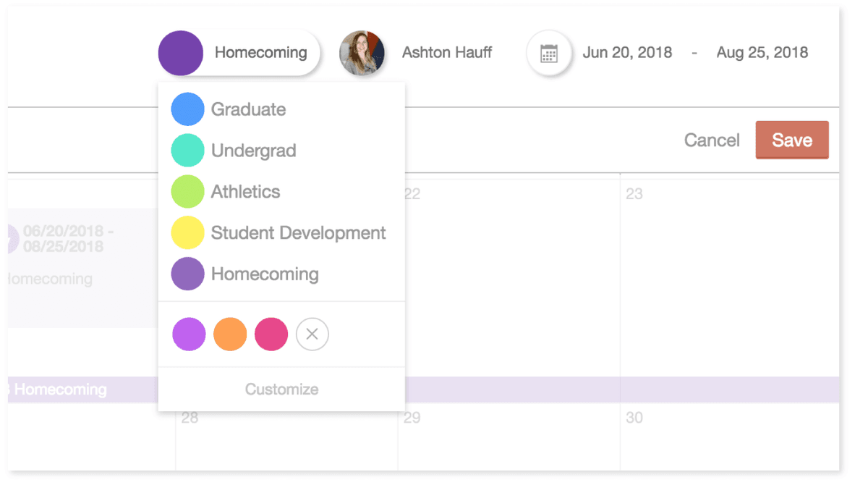
Task: Click the X to clear custom color
Action: (x=312, y=334)
